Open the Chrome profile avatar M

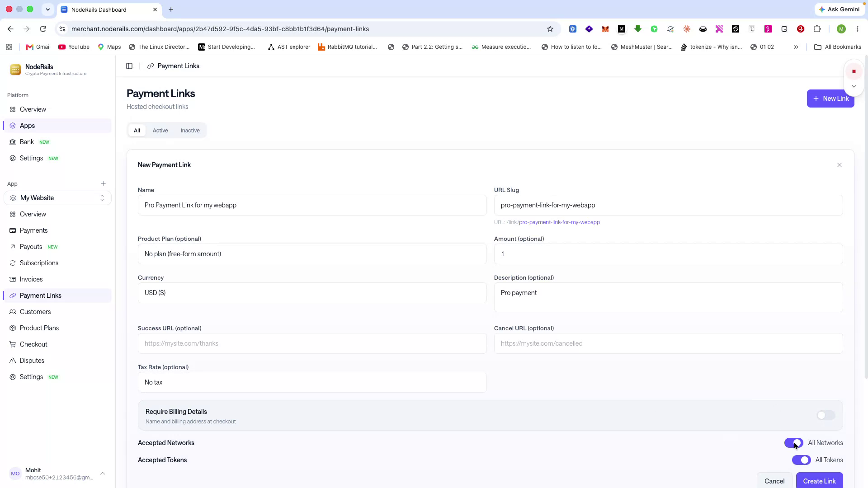pos(841,29)
